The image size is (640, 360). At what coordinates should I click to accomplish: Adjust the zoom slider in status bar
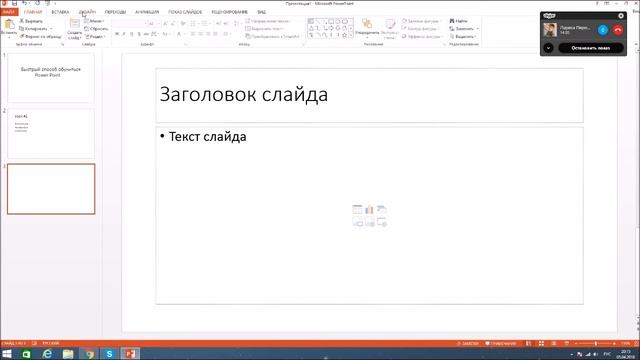point(596,344)
